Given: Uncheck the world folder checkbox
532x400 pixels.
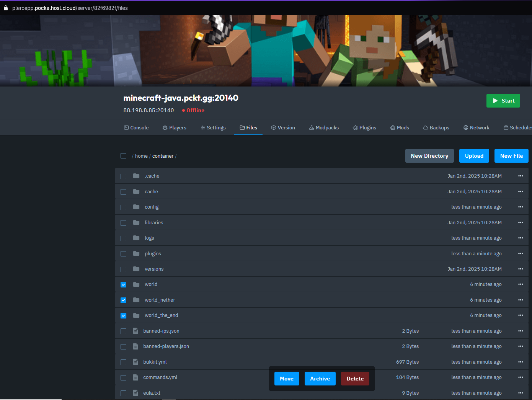Looking at the screenshot, I should pyautogui.click(x=123, y=285).
